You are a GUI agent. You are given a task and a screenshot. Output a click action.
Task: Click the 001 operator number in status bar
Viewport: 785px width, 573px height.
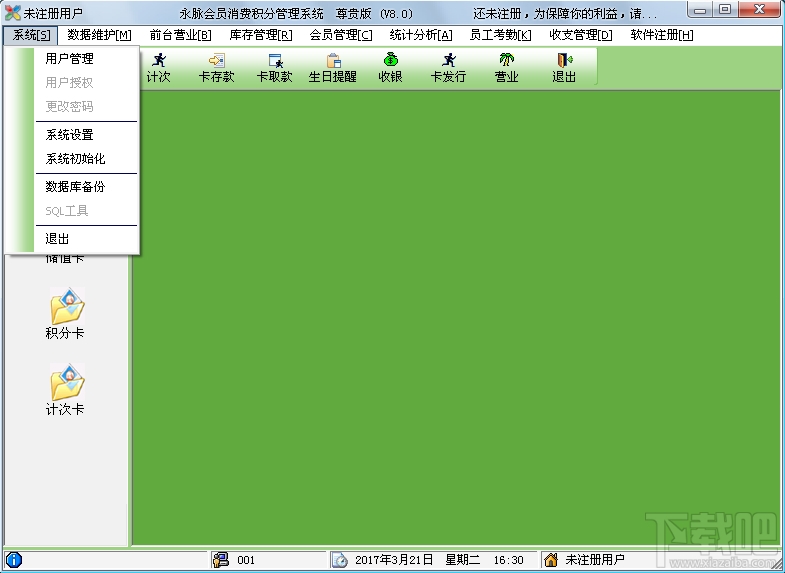pyautogui.click(x=246, y=560)
